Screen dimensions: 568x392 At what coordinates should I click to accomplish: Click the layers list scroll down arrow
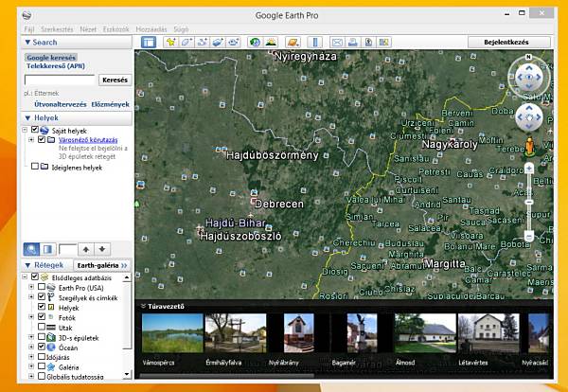[127, 374]
